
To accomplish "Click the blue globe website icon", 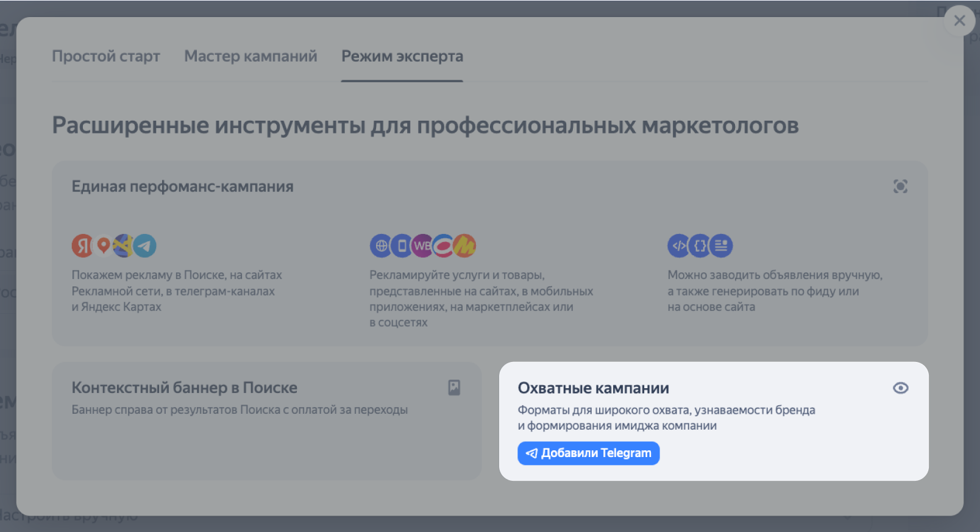I will 381,246.
